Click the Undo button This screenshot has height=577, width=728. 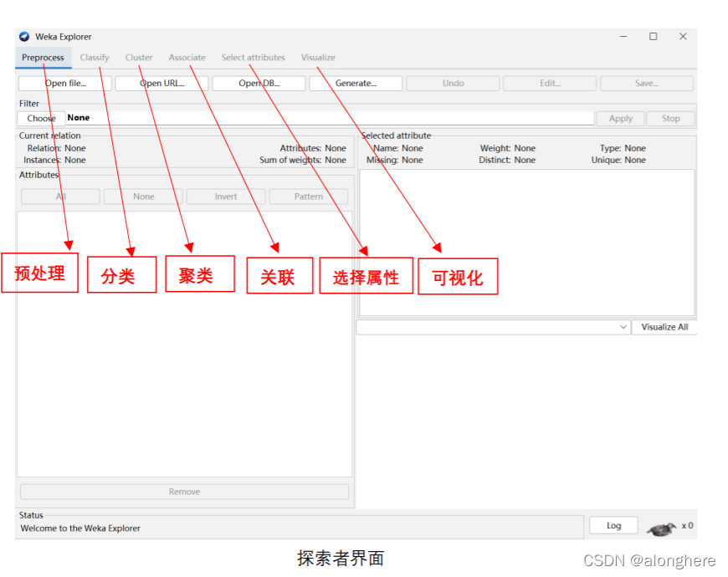click(453, 84)
